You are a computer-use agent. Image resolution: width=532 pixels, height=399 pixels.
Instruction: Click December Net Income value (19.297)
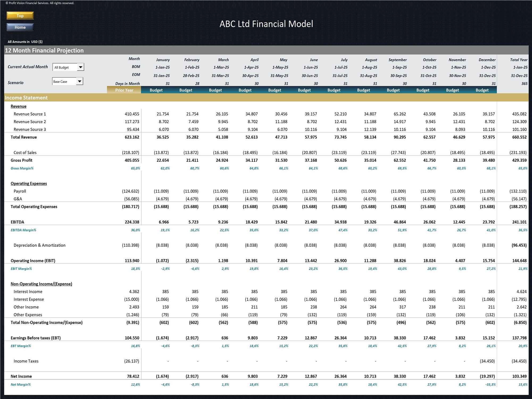[x=487, y=376]
